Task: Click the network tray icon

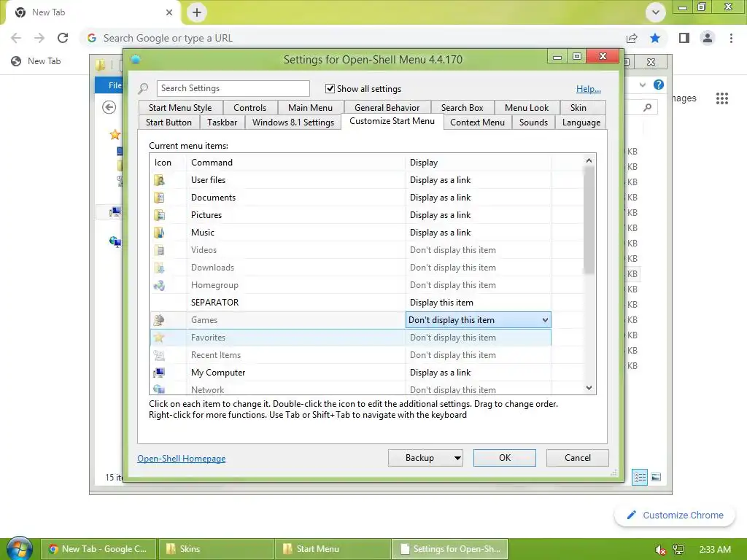Action: (678, 550)
